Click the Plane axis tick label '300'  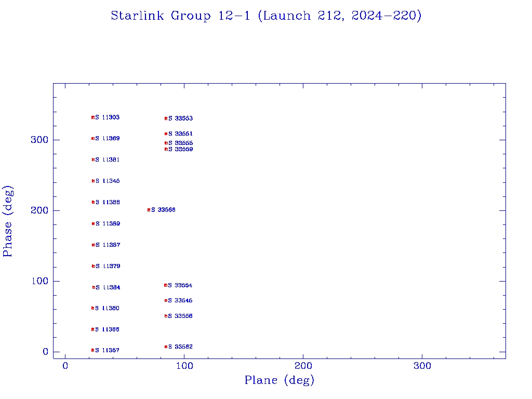[x=422, y=366]
